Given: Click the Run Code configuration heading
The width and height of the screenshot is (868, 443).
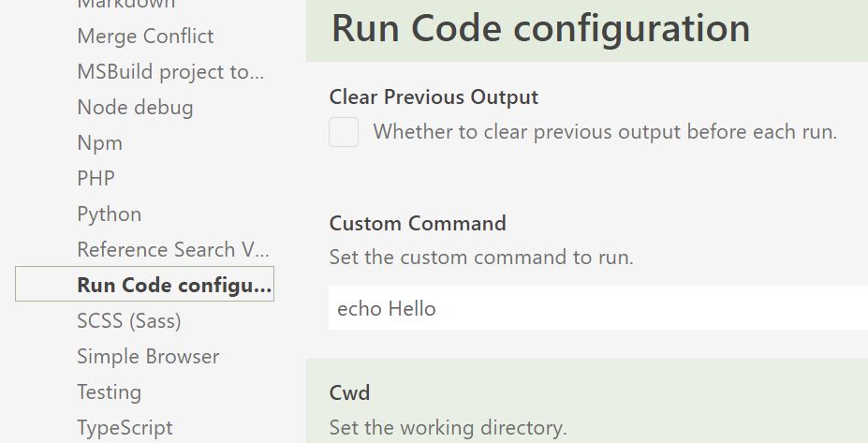Looking at the screenshot, I should [540, 29].
